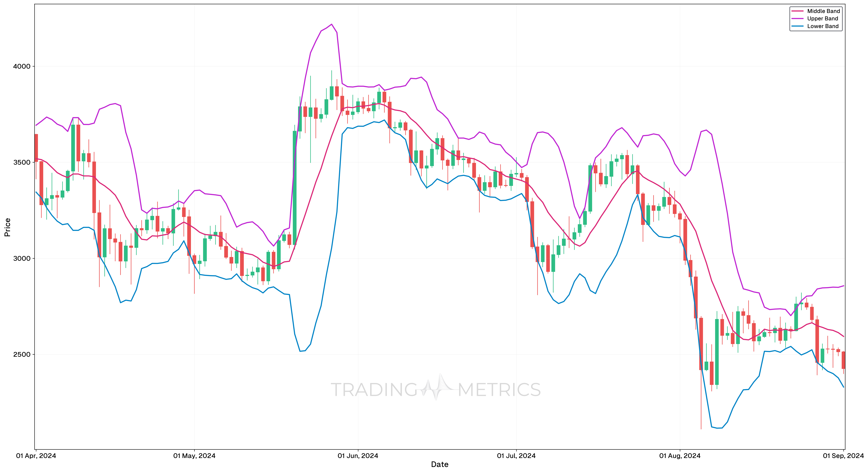
Task: Select the 01 Apr, 2024 date tick
Action: 36,456
